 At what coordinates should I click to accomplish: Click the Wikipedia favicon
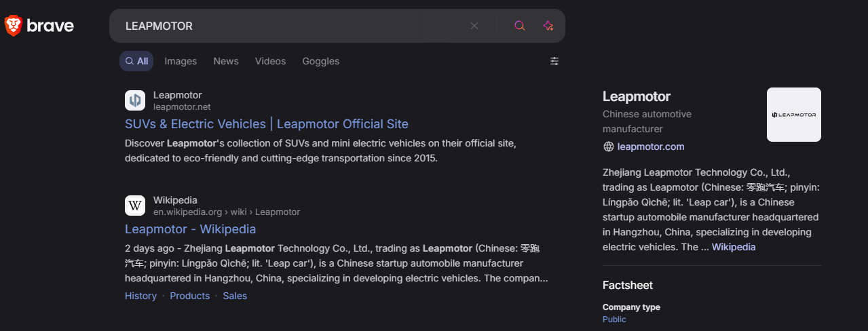(x=135, y=206)
